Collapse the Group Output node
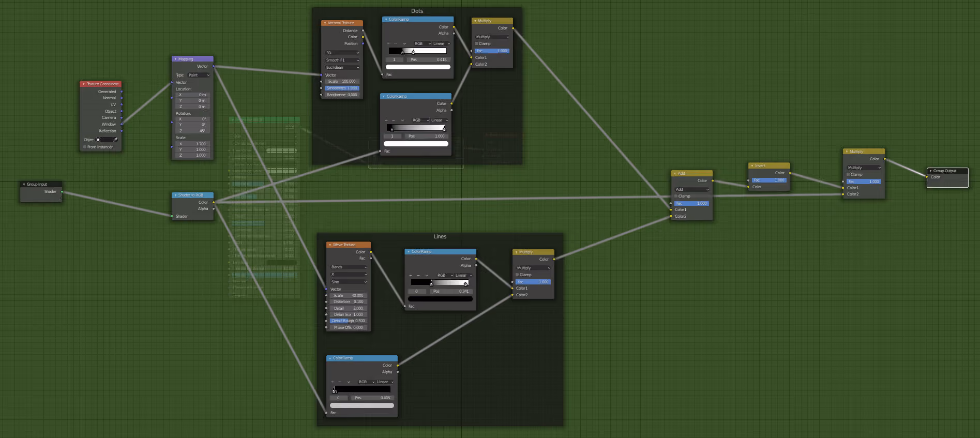 click(930, 171)
